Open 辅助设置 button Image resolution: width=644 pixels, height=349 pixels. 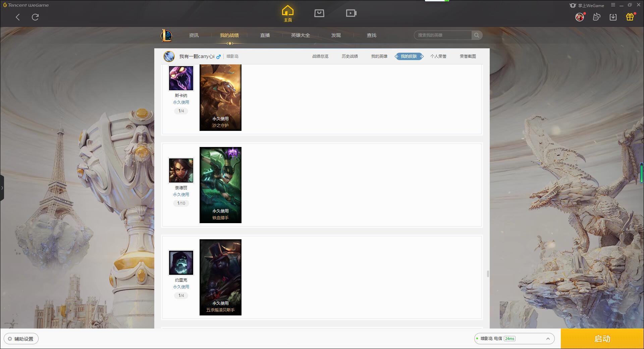[x=21, y=339]
